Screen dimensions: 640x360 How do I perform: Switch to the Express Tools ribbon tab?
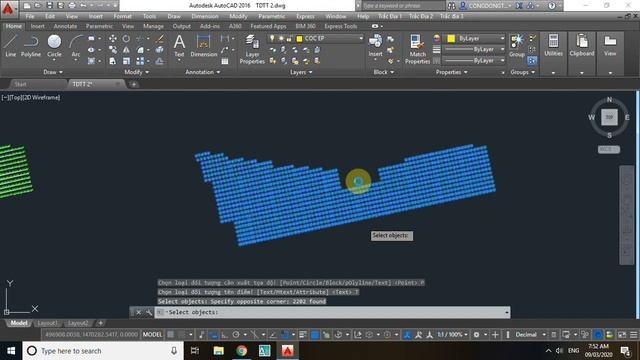click(340, 26)
